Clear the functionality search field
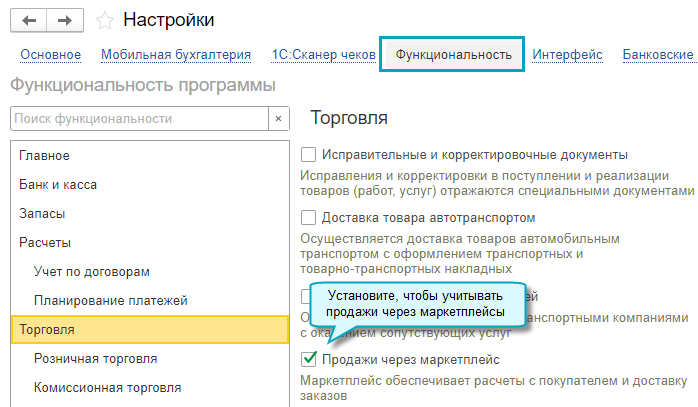This screenshot has width=698, height=407. click(x=277, y=119)
